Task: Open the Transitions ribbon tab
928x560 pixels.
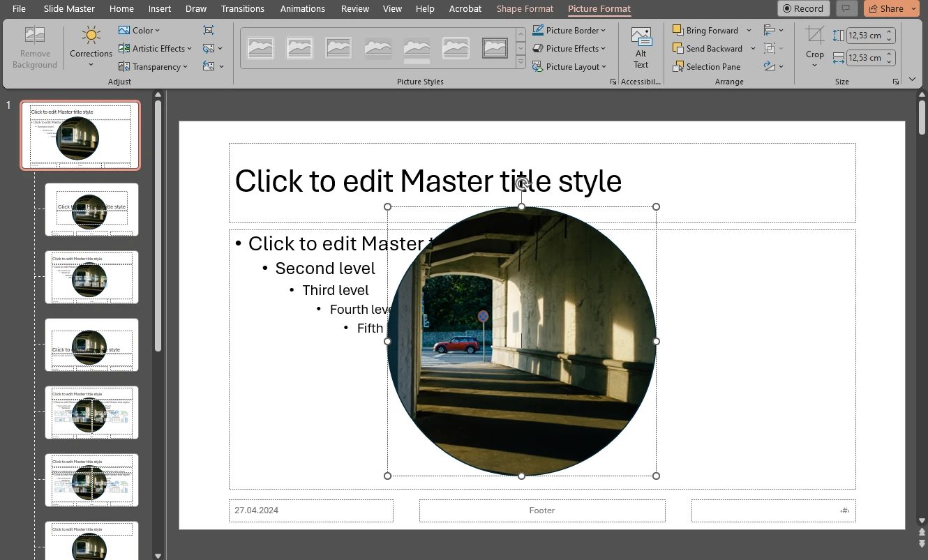Action: point(242,8)
